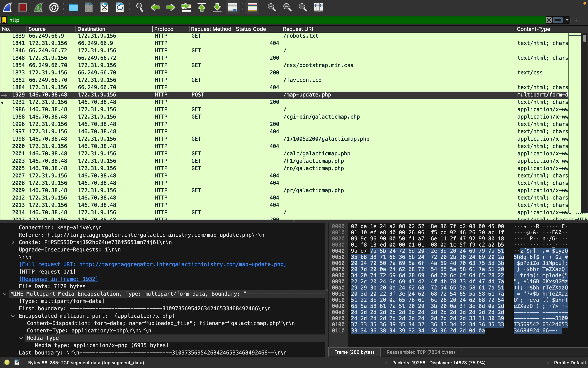Toggle auto-scroll during live capture
This screenshot has height=368, width=588.
point(233,7)
